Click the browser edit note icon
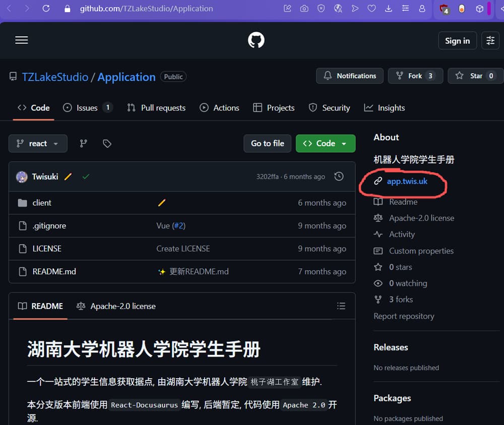The height and width of the screenshot is (425, 504). pos(287,9)
